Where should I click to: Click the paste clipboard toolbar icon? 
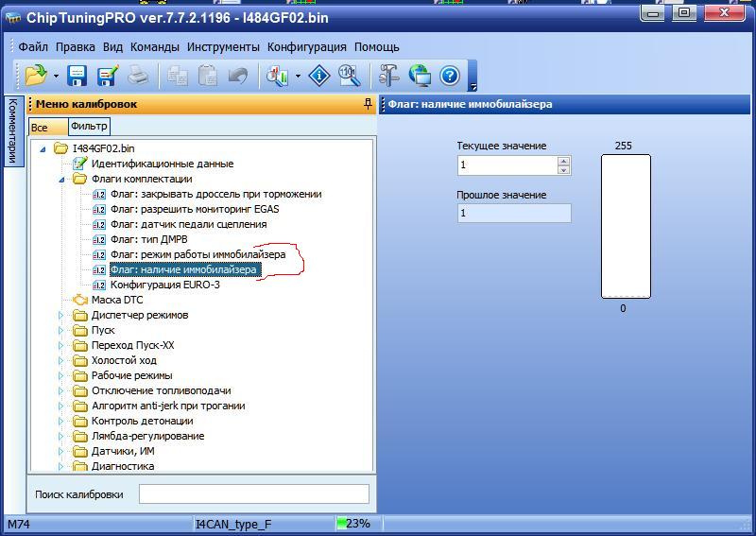coord(208,76)
